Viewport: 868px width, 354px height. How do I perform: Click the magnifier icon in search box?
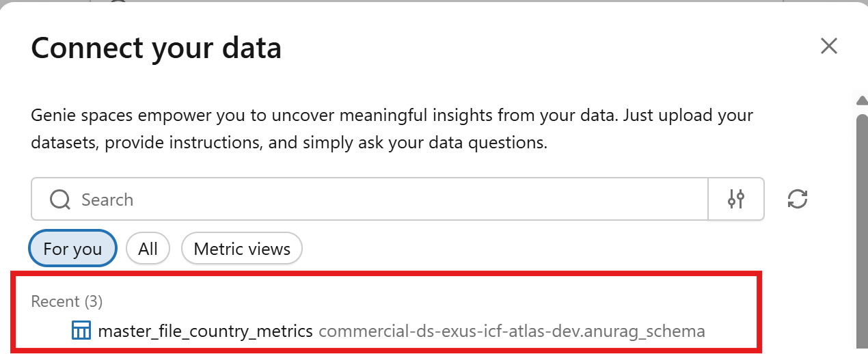pos(60,200)
